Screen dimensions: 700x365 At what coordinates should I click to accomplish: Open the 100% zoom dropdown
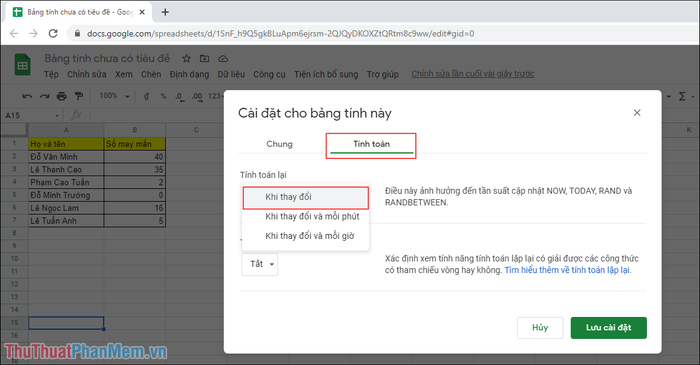click(114, 96)
